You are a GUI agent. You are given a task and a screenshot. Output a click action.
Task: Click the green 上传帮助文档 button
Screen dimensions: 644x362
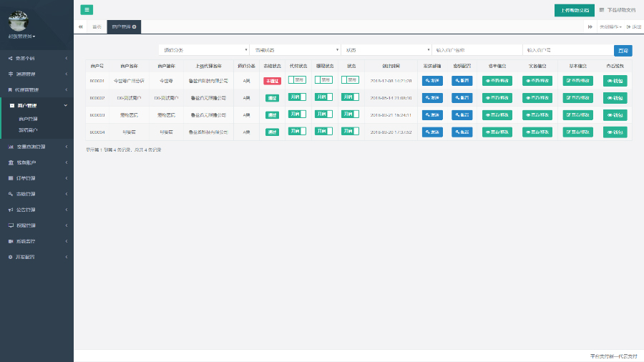point(574,10)
